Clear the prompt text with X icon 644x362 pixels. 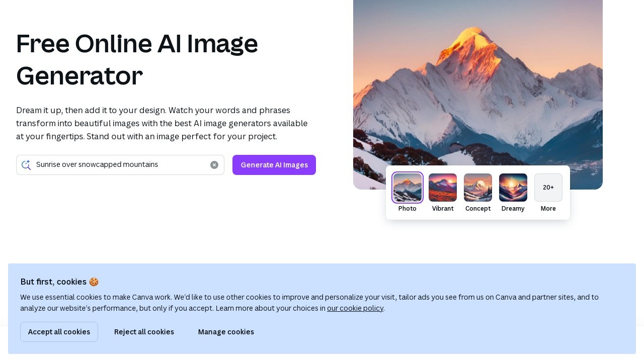coord(214,165)
